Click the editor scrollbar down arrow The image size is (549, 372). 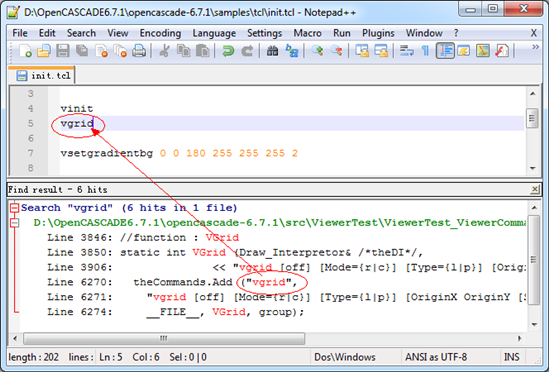click(532, 168)
